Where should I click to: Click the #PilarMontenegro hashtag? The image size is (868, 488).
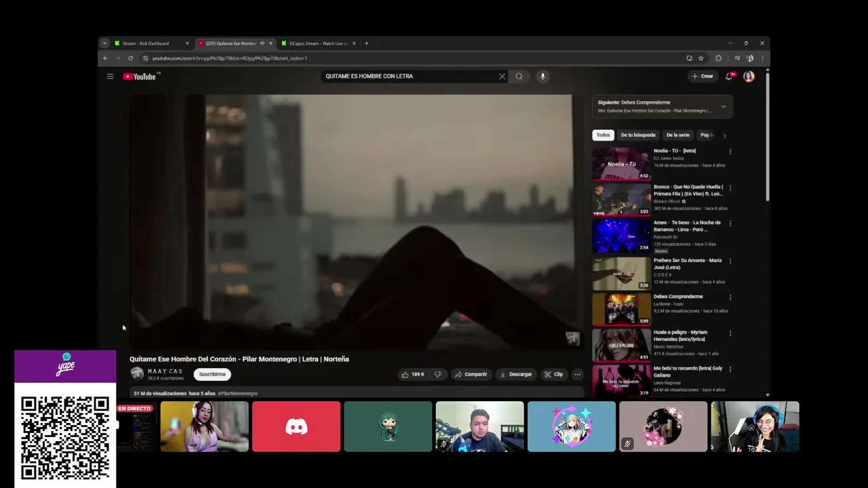pyautogui.click(x=238, y=393)
